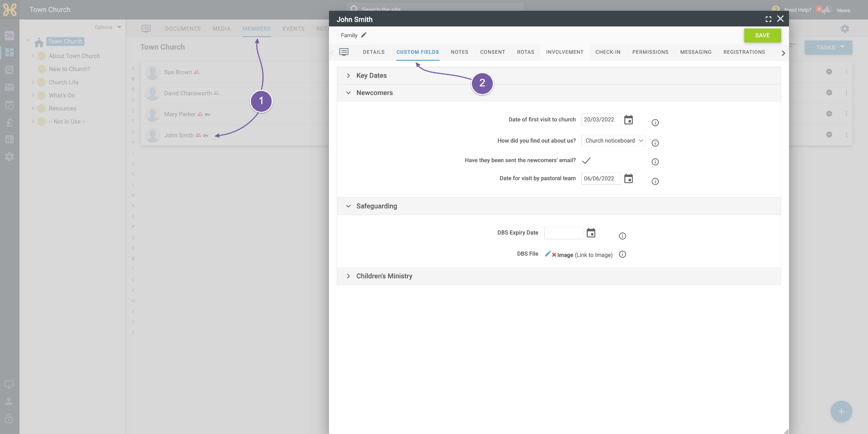Click the empty DBS Expiry Date field

[563, 233]
